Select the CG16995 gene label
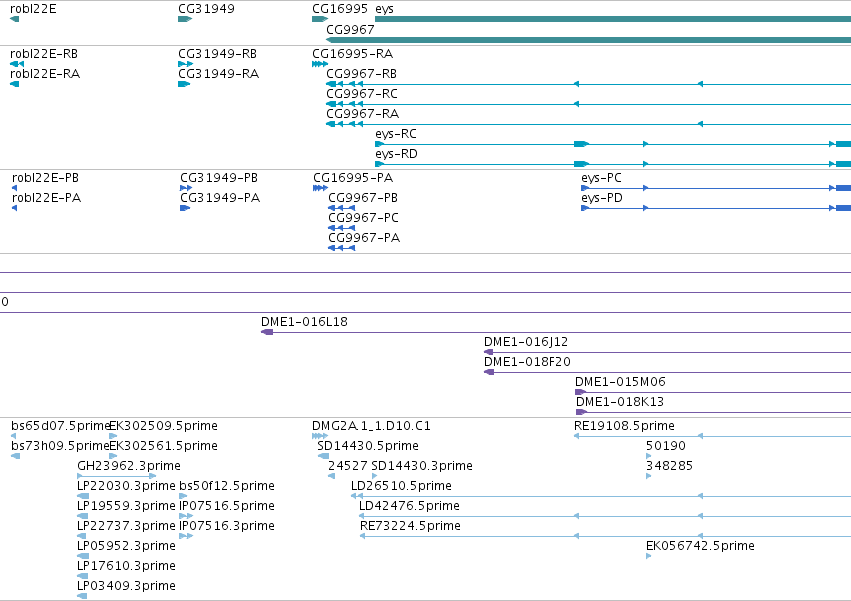Viewport: 851px width, 601px height. pos(340,9)
